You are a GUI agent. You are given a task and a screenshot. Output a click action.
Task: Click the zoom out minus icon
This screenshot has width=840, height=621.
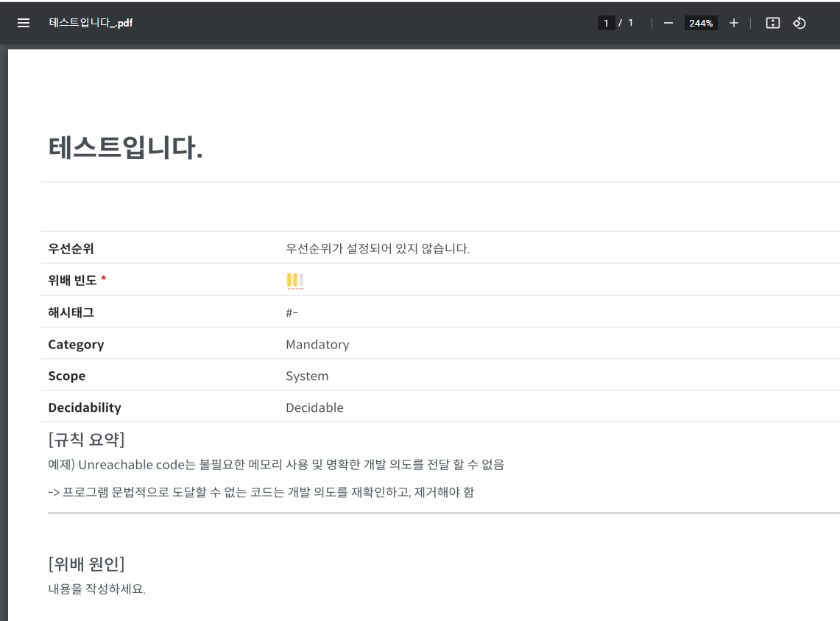pyautogui.click(x=668, y=23)
